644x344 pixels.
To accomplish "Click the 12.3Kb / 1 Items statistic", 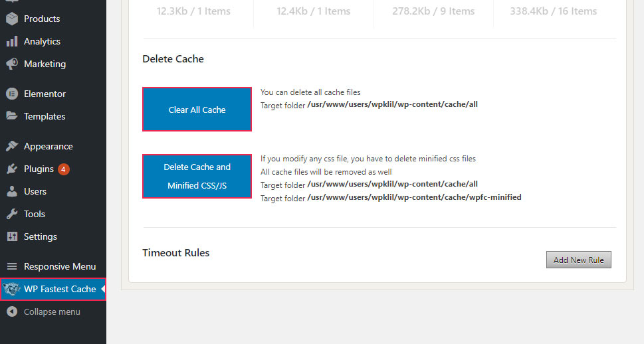I will 193,11.
